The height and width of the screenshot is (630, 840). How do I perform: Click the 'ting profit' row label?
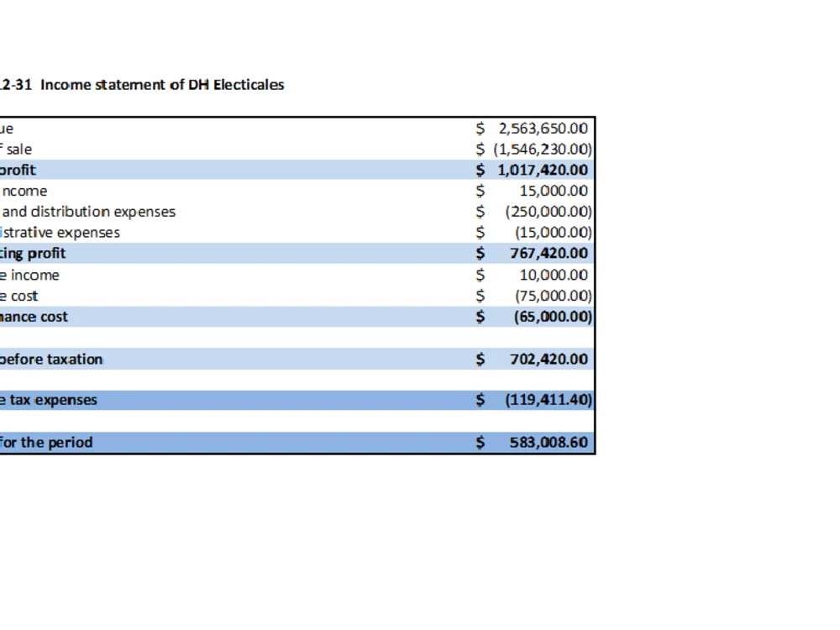33,253
